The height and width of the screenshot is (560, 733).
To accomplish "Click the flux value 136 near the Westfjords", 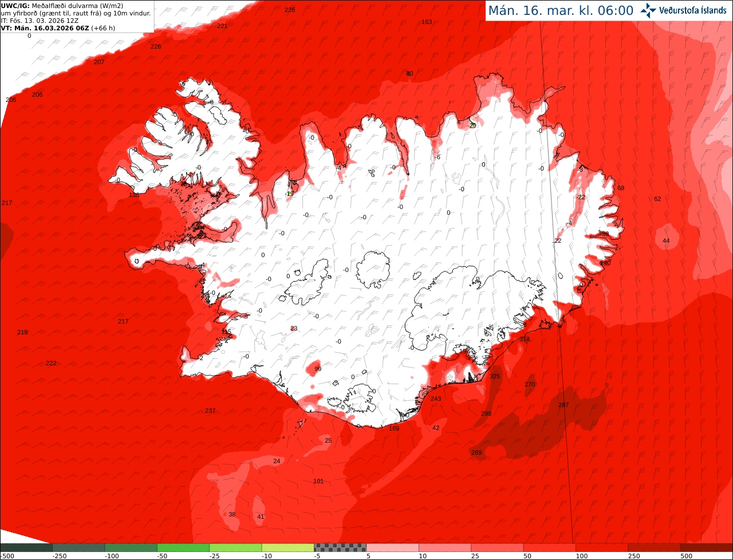I will coord(134,195).
